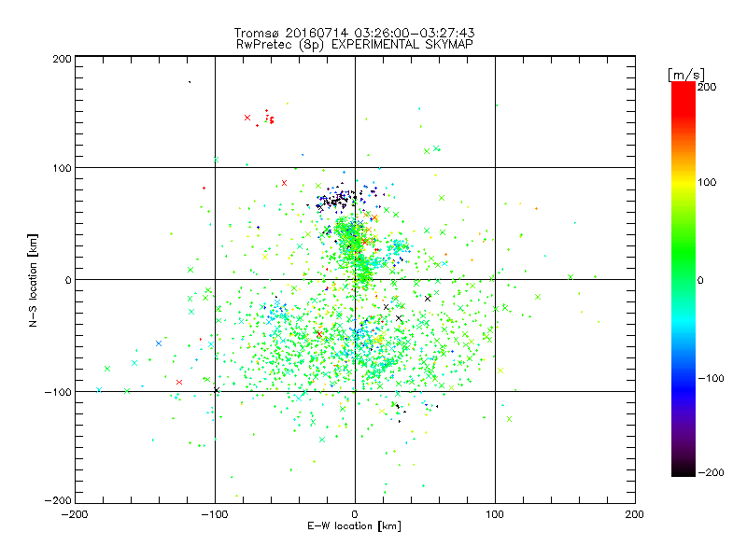Click the y-axis tick label -200
This screenshot has height=560, width=747.
[58, 500]
